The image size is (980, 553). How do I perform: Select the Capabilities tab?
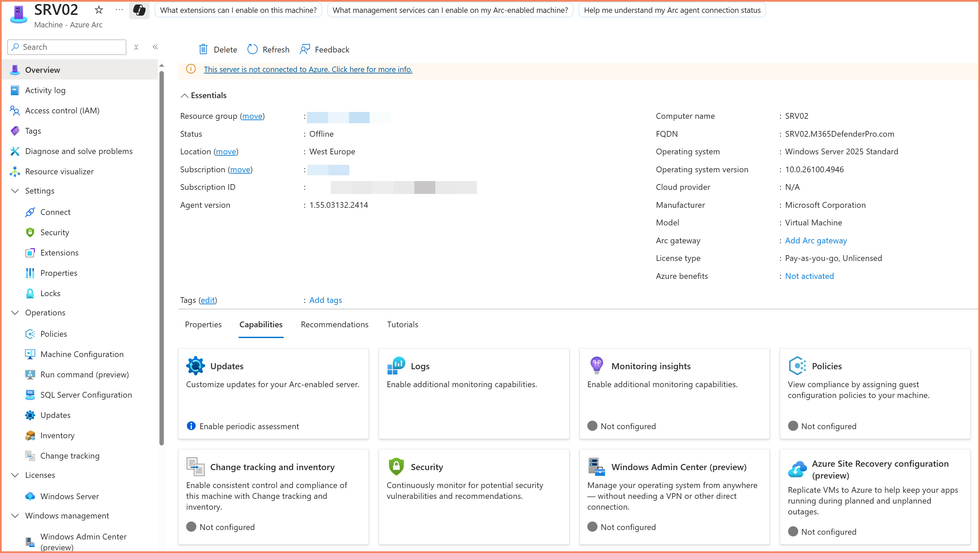(261, 325)
